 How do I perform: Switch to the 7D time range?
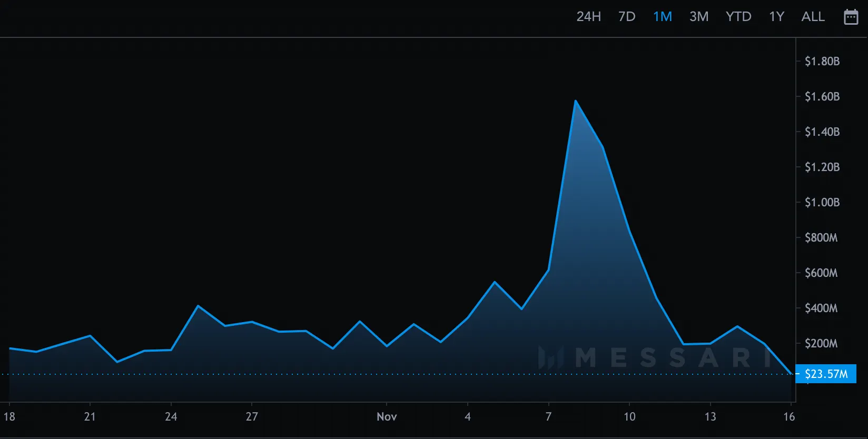(x=627, y=17)
